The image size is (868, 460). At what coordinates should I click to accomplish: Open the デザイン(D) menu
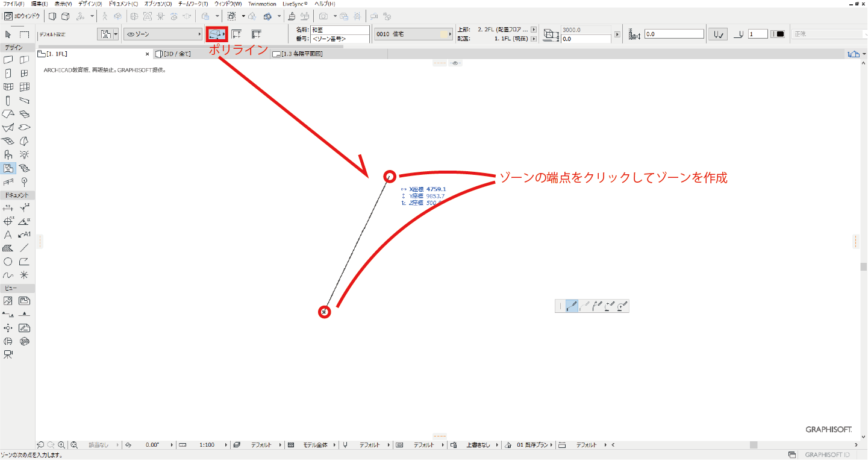pos(90,4)
